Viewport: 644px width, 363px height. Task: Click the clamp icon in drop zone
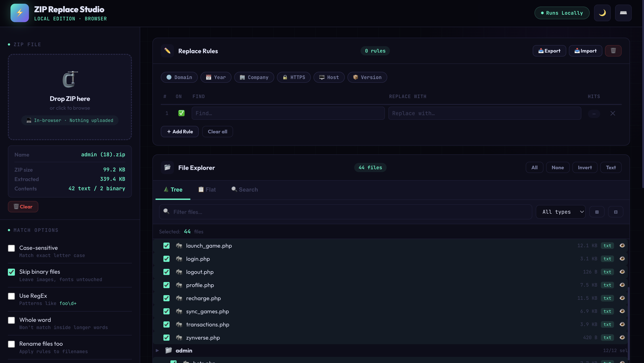pyautogui.click(x=70, y=79)
